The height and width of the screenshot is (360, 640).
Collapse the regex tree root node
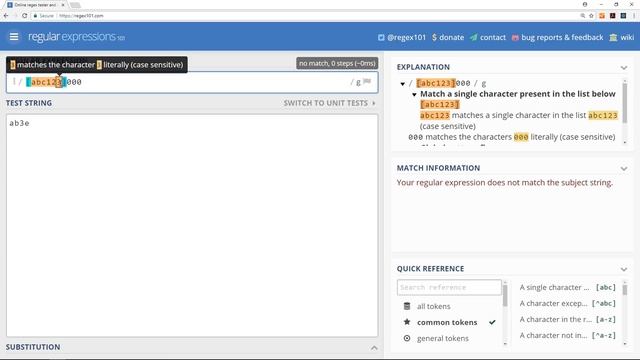tap(402, 84)
